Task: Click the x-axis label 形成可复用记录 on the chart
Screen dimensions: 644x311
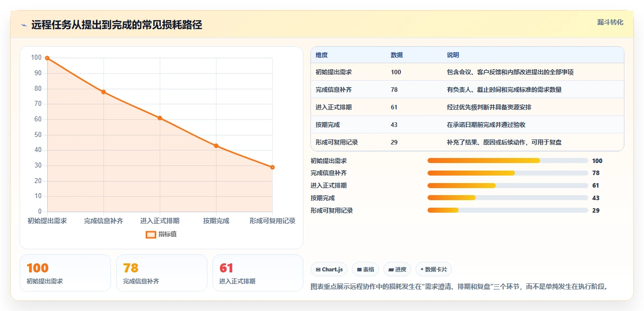Action: (272, 221)
